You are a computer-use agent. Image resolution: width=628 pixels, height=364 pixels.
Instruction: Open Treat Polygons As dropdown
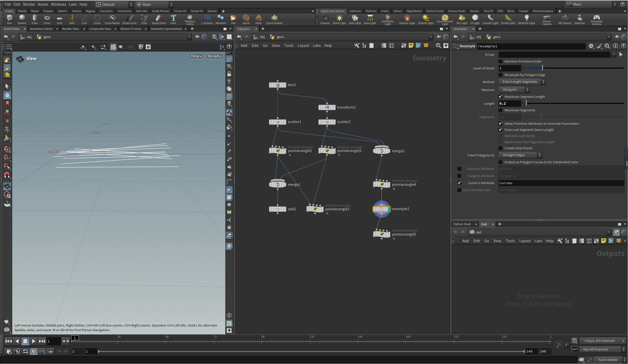tap(520, 155)
